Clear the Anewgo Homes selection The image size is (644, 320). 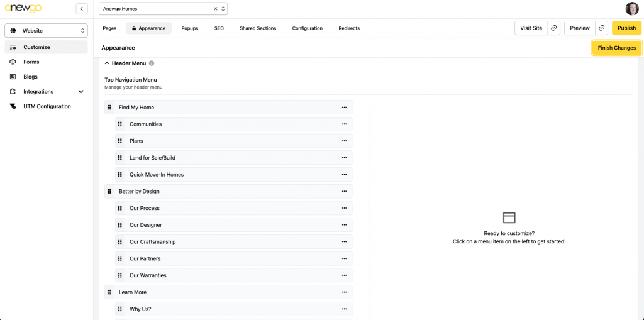tap(215, 9)
